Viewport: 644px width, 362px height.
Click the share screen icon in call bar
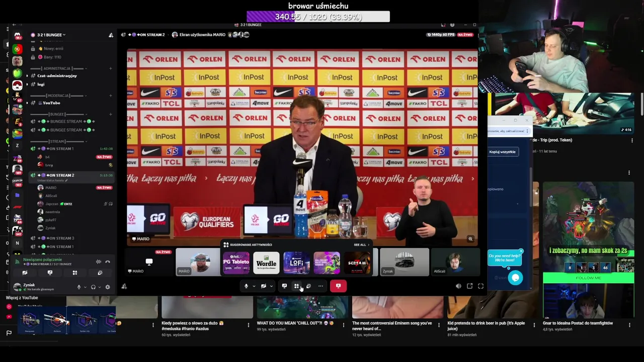coord(284,286)
